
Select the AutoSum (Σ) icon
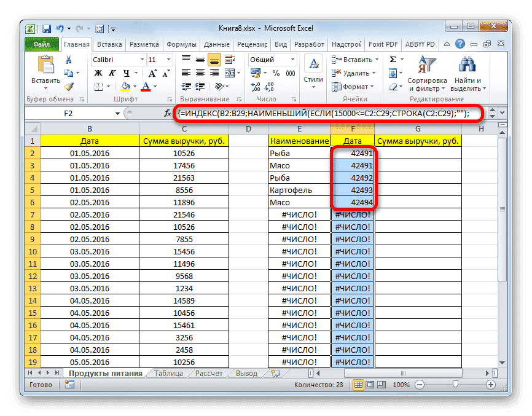pos(392,59)
